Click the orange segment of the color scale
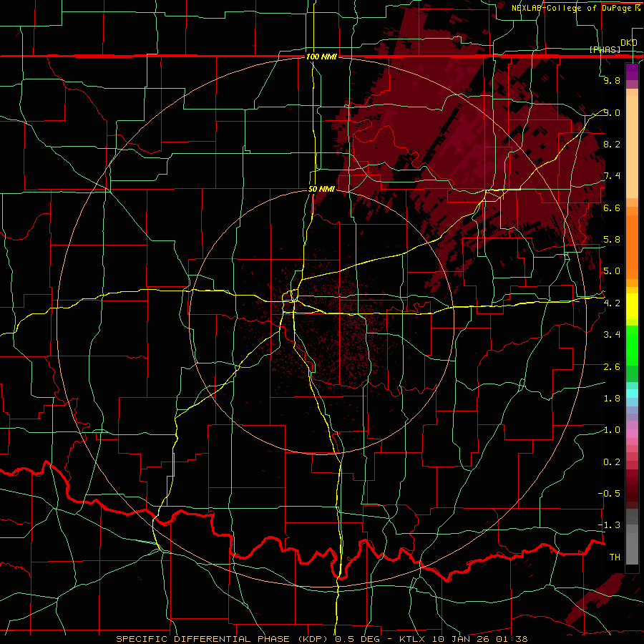Image resolution: width=644 pixels, height=644 pixels. (x=632, y=247)
